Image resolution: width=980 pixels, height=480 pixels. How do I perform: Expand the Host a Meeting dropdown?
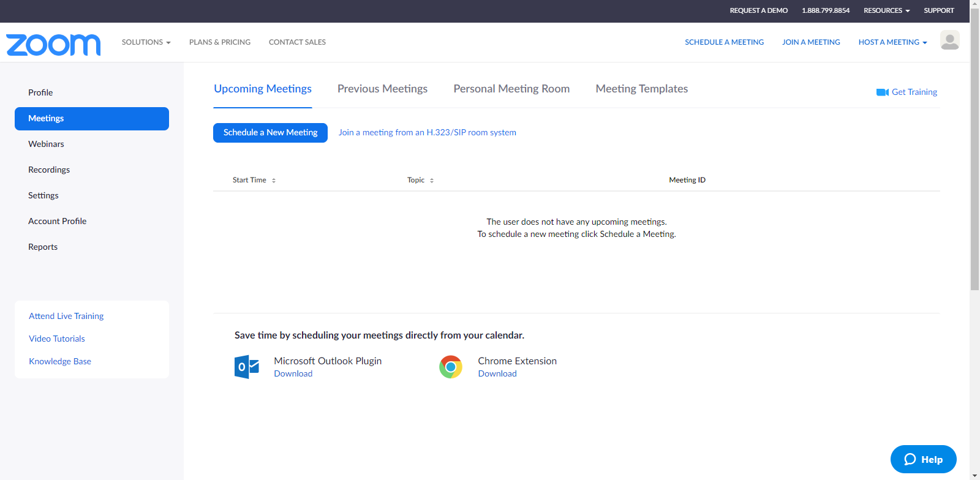893,42
